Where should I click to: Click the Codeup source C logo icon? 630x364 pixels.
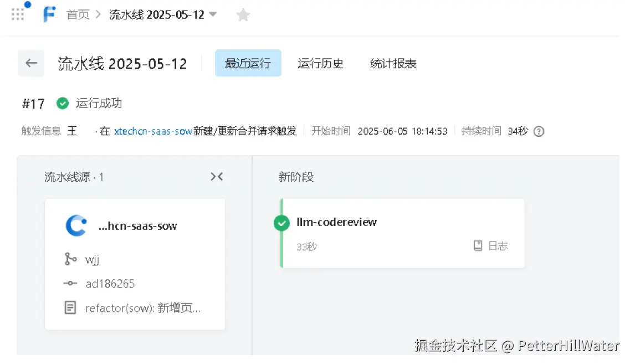(x=76, y=225)
